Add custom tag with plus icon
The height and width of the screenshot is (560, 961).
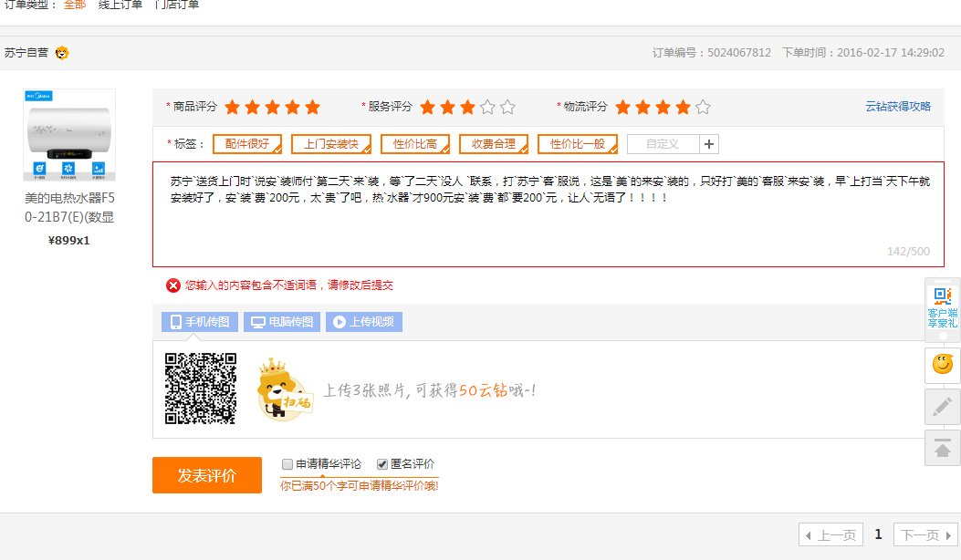[x=710, y=144]
